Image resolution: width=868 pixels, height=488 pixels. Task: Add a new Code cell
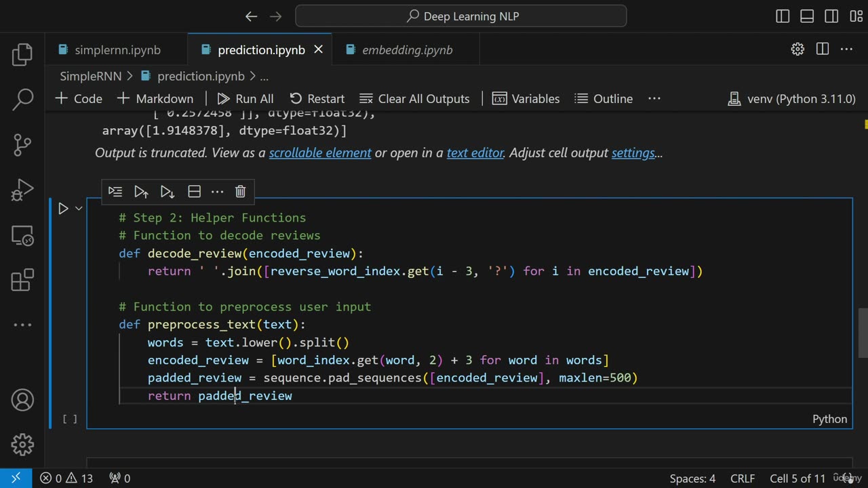pos(79,98)
